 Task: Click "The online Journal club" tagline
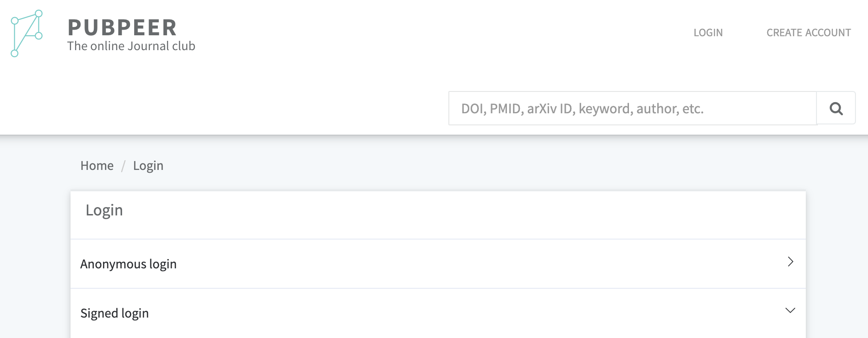(x=131, y=46)
